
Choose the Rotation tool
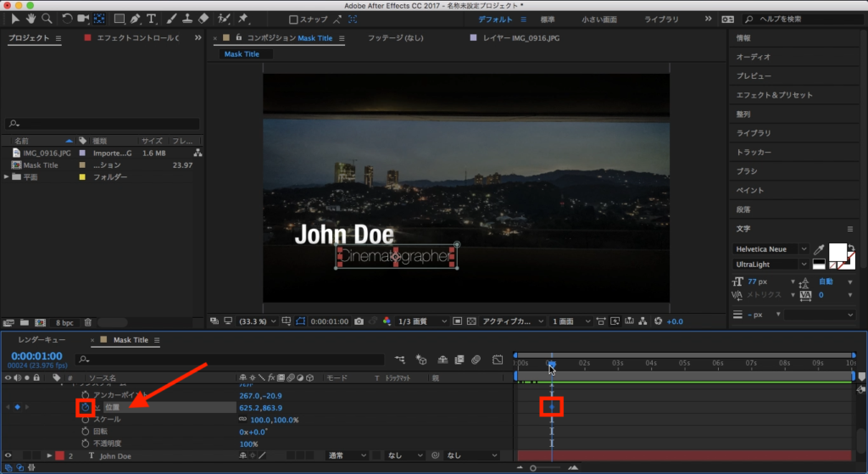pos(67,19)
